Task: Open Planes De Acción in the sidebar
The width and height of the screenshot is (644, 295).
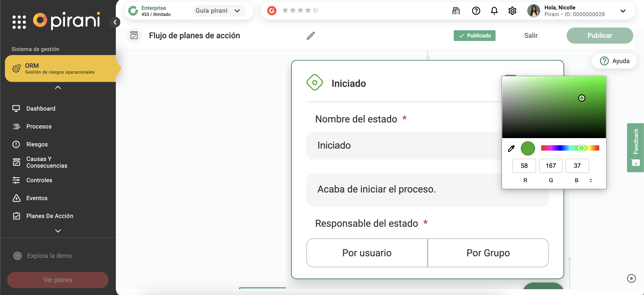Action: click(50, 216)
